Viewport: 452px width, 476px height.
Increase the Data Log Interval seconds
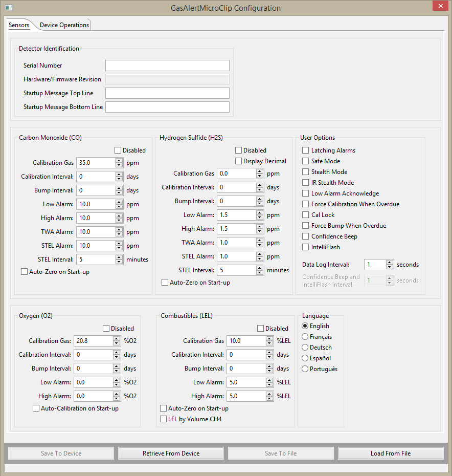click(390, 262)
